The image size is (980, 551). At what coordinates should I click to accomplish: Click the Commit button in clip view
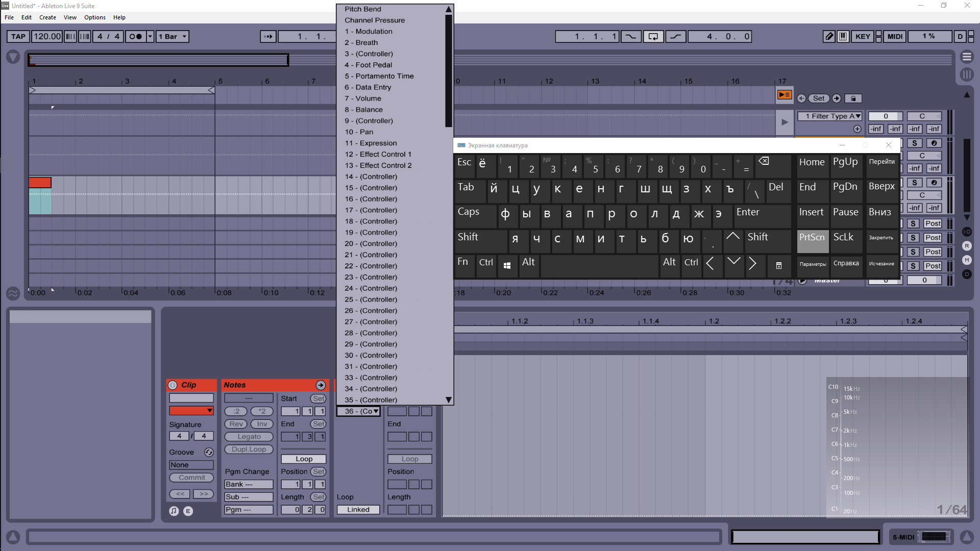(x=192, y=478)
